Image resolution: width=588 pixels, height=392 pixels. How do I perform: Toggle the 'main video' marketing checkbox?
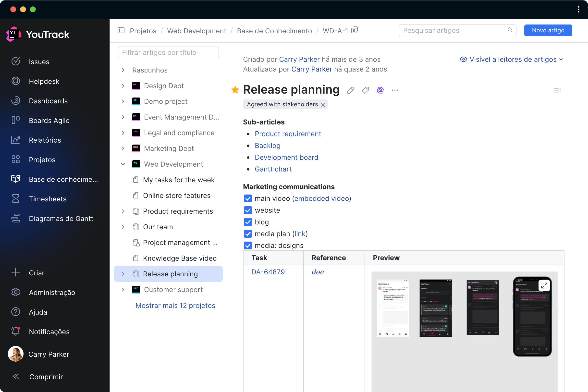click(x=248, y=198)
